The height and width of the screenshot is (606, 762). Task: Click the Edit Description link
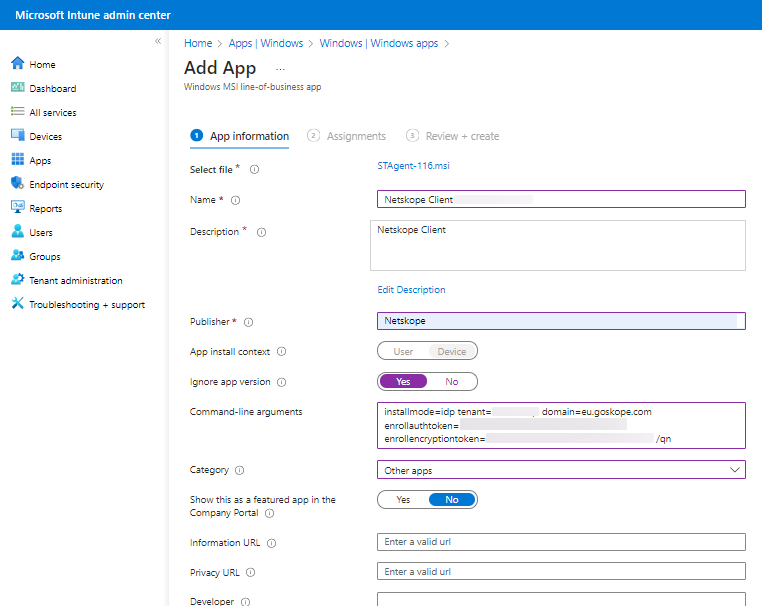(x=411, y=290)
